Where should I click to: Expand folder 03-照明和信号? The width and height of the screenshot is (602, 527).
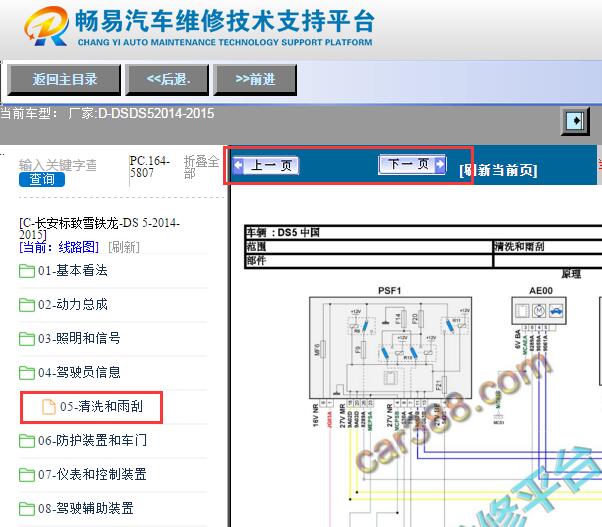click(79, 338)
